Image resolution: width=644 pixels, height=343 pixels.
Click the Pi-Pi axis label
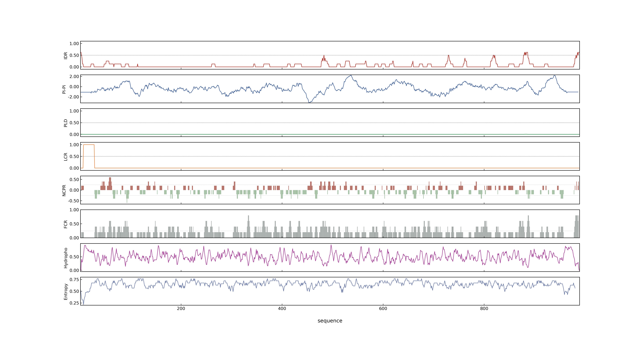[x=64, y=89]
